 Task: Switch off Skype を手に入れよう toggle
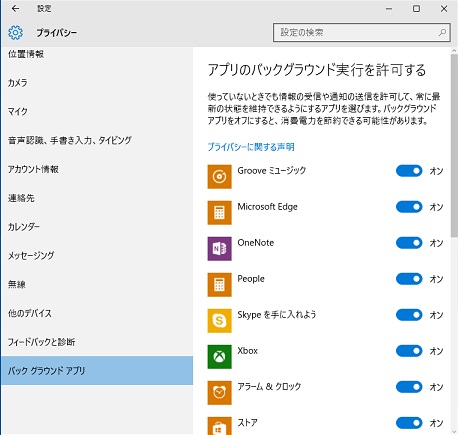click(x=409, y=315)
